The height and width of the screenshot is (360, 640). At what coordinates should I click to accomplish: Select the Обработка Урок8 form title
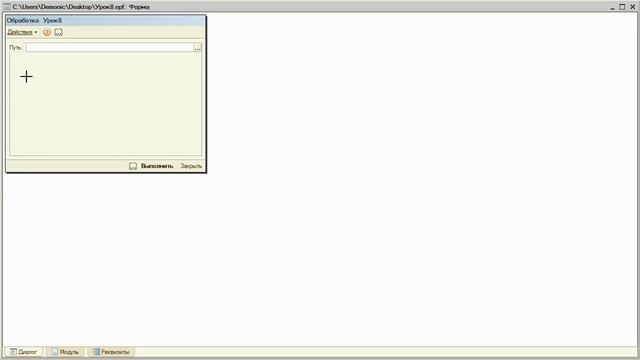pyautogui.click(x=34, y=20)
